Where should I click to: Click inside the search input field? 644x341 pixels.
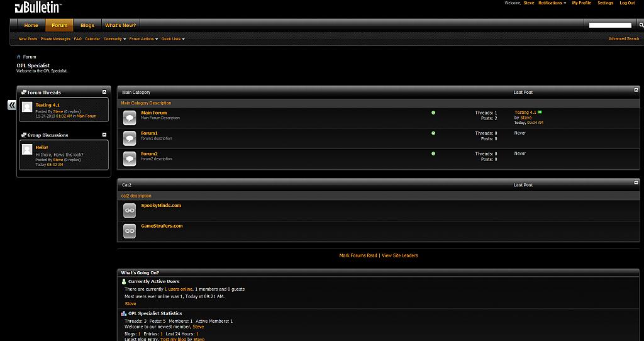[x=609, y=25]
